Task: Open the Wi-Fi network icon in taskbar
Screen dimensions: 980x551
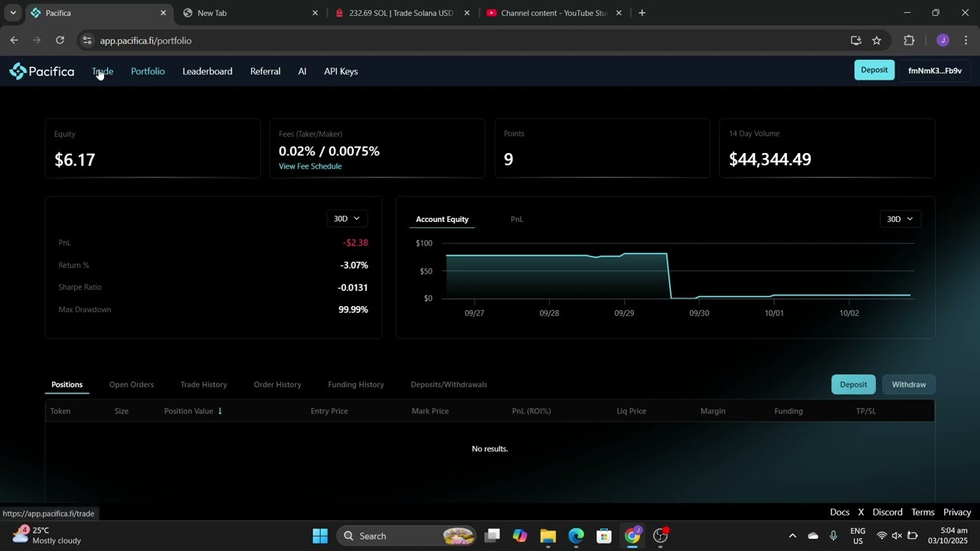Action: coord(882,536)
